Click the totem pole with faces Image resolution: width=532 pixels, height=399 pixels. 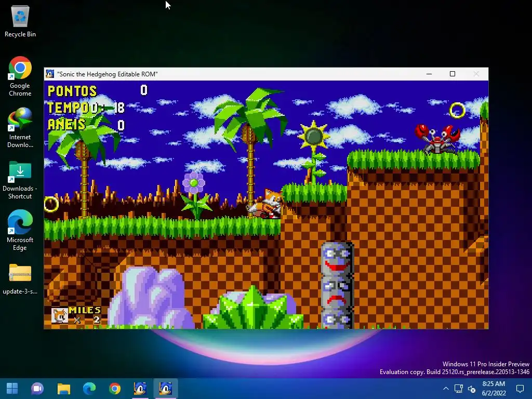[337, 285]
